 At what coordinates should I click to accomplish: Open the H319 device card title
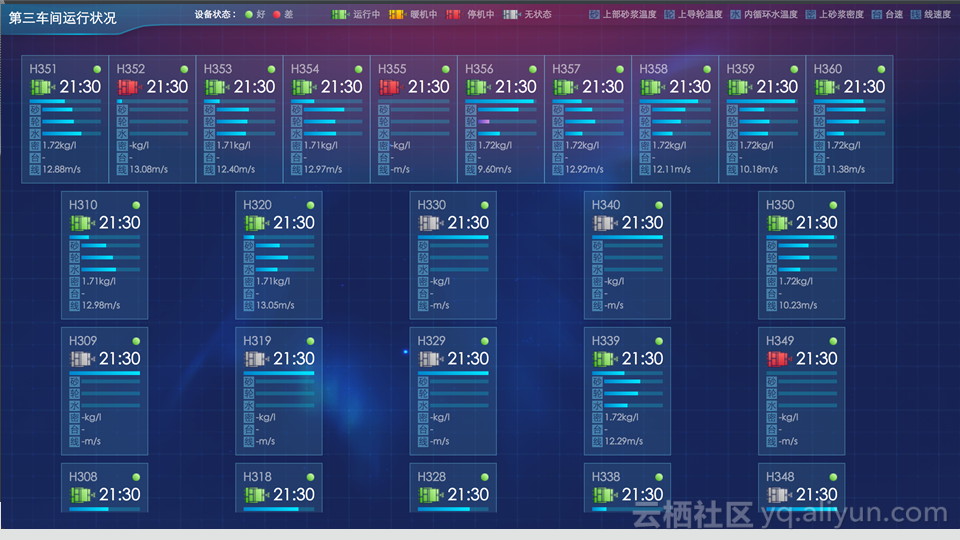coord(257,341)
